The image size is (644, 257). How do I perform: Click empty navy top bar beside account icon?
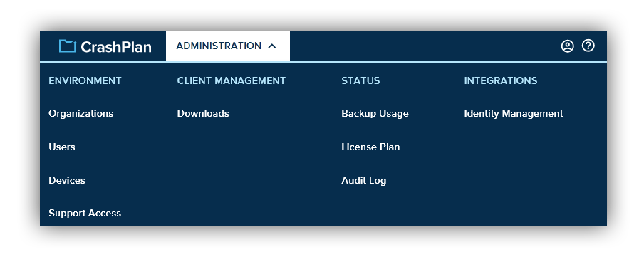click(423, 46)
